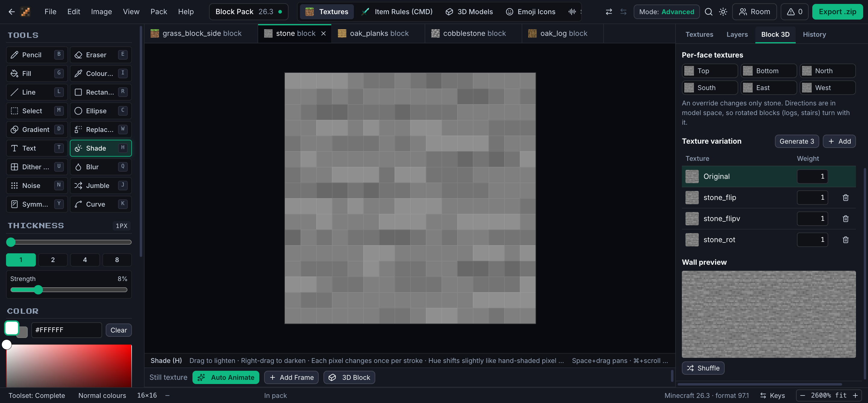This screenshot has height=403, width=868.
Task: Click the Export .zip button
Action: pyautogui.click(x=837, y=12)
